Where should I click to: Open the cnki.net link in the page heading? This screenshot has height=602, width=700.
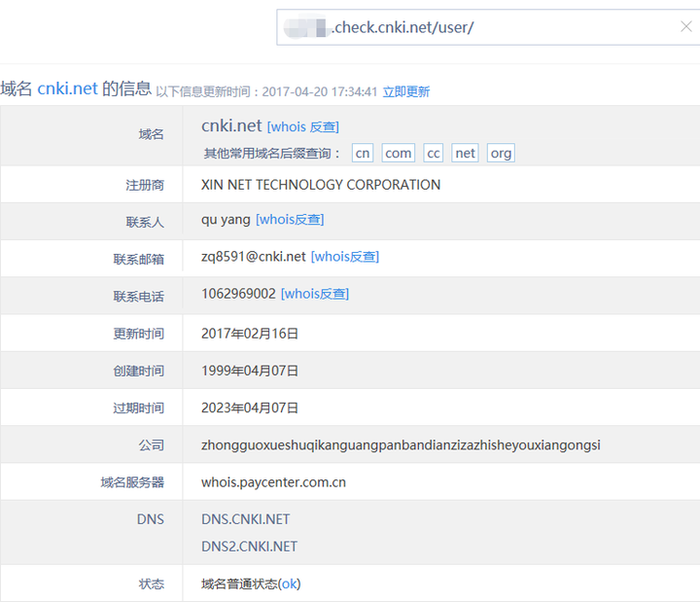(x=67, y=89)
